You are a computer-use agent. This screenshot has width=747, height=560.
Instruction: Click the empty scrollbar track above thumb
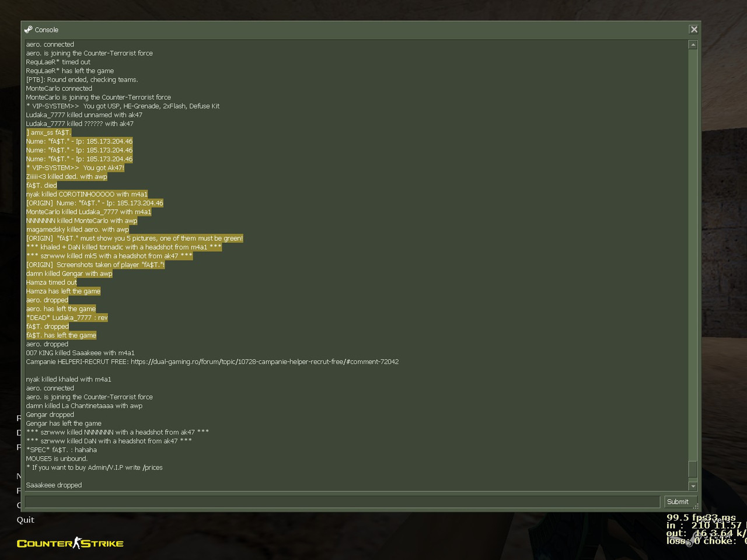(x=693, y=255)
